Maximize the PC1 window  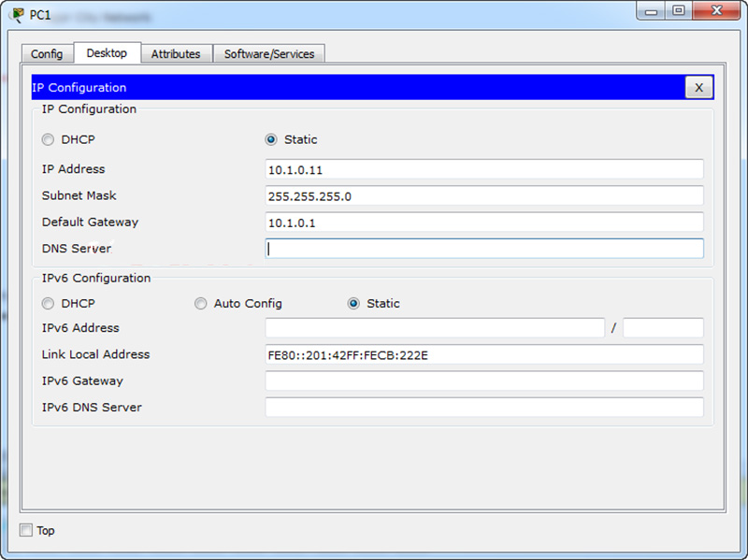(679, 11)
